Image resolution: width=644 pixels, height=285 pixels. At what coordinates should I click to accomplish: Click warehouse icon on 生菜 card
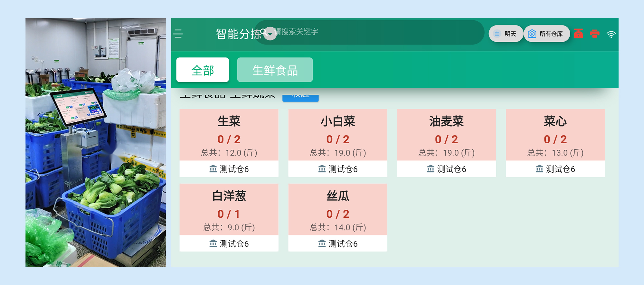click(213, 169)
